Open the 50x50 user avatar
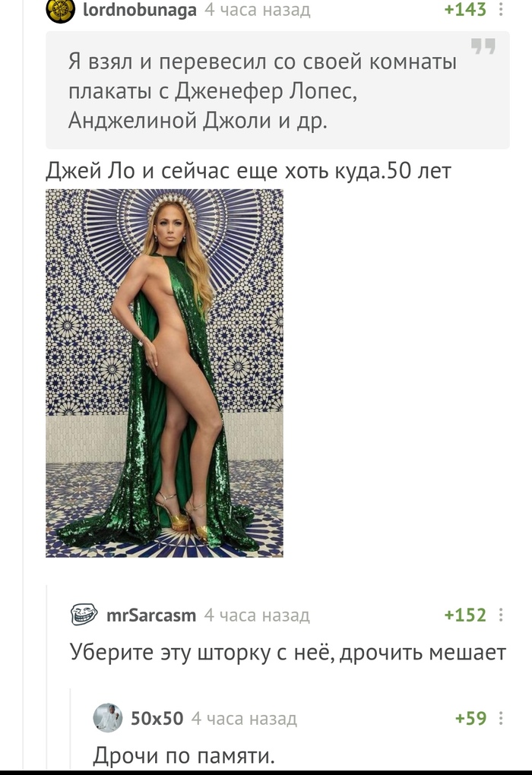 point(107,717)
